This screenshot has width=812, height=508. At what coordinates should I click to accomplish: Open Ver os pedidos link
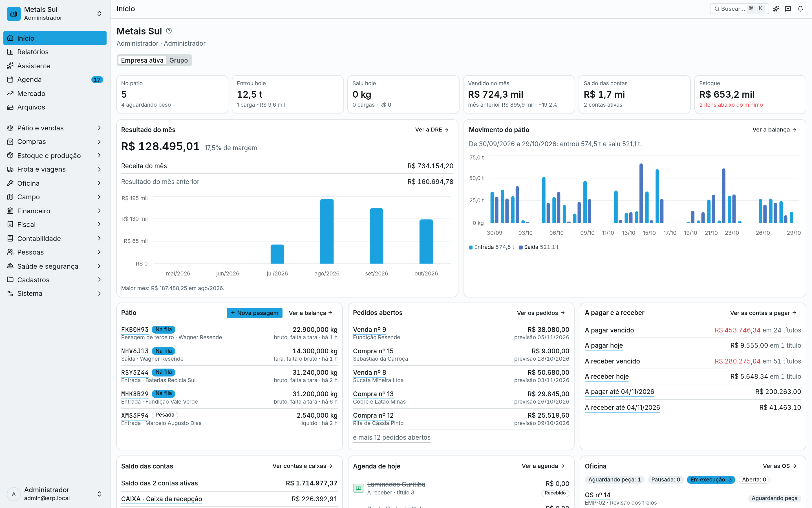click(x=541, y=313)
